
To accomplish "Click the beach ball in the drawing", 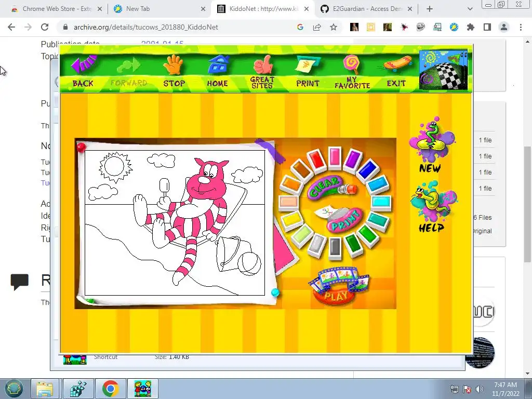I will 249,263.
